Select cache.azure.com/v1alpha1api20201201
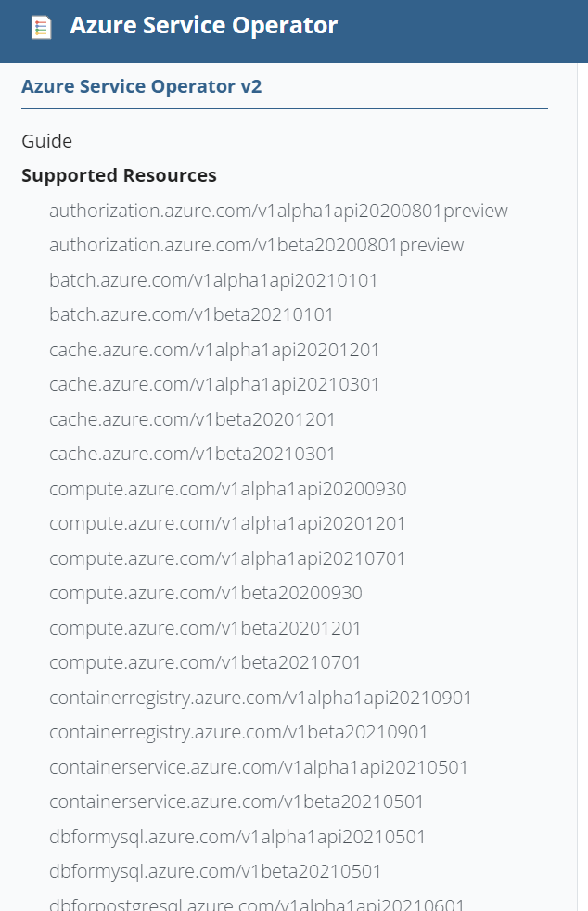This screenshot has width=588, height=911. point(213,349)
